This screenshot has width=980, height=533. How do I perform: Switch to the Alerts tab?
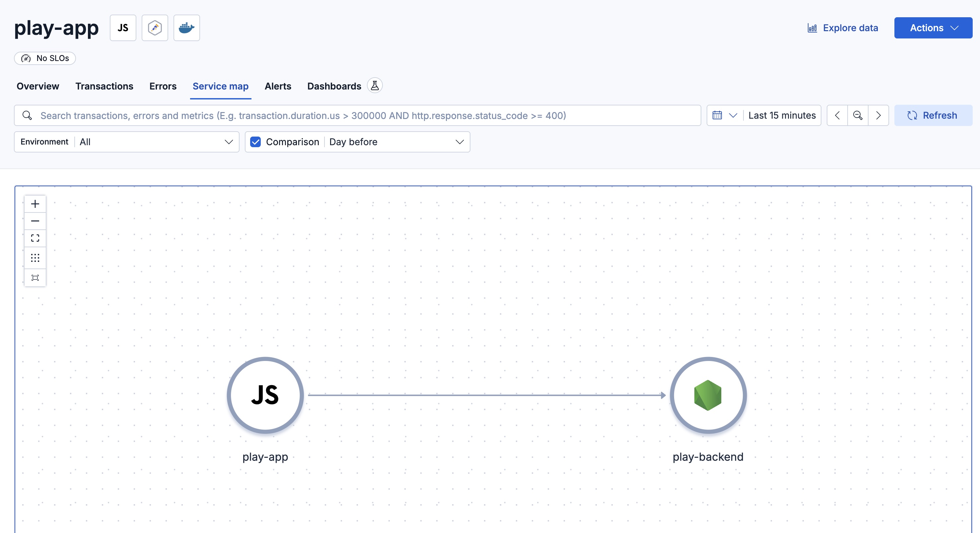[x=278, y=86]
